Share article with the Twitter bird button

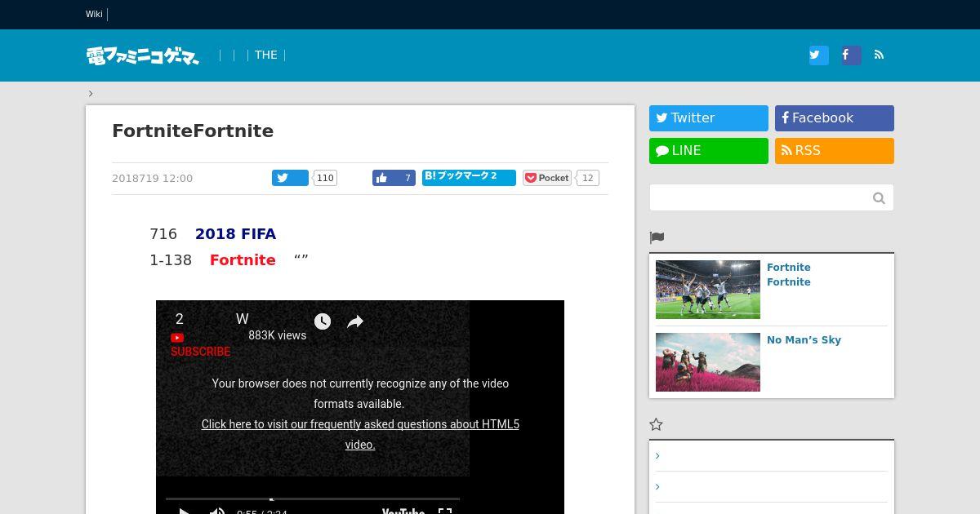290,178
